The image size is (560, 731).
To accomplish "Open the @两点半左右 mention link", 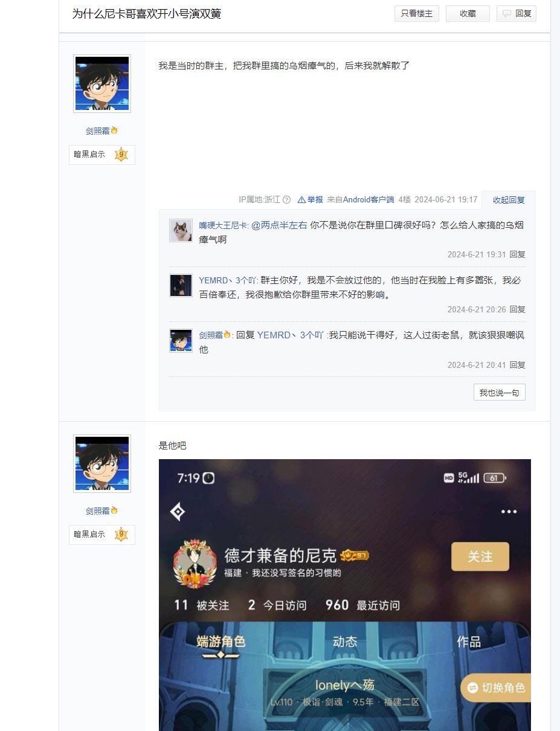I will click(279, 225).
